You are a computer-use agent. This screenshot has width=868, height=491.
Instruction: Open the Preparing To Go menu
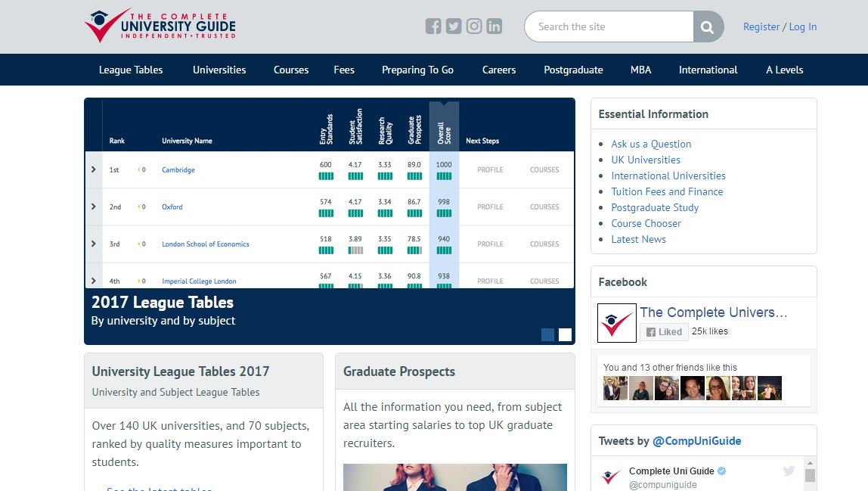417,70
